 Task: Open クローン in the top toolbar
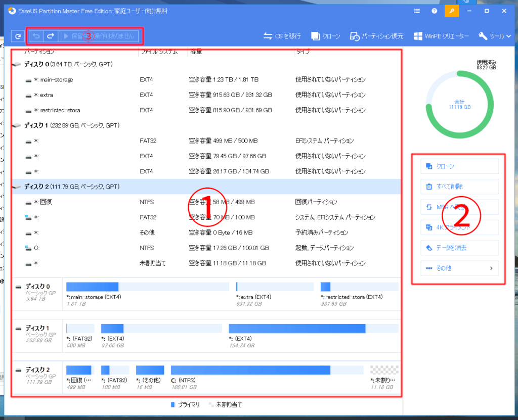point(325,36)
